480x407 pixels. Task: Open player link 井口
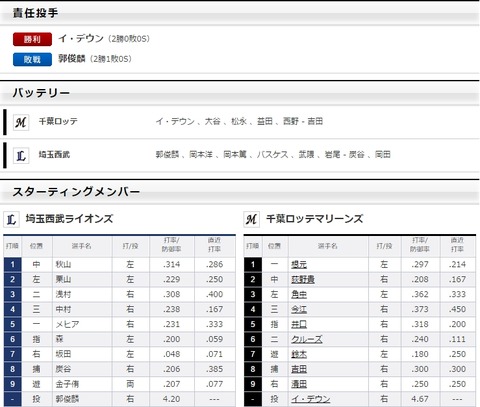[299, 324]
